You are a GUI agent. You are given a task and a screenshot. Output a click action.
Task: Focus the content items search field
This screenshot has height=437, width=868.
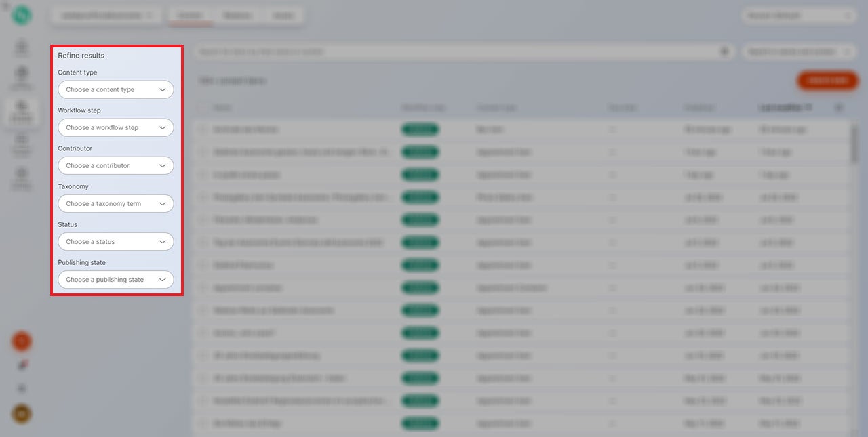click(x=454, y=51)
